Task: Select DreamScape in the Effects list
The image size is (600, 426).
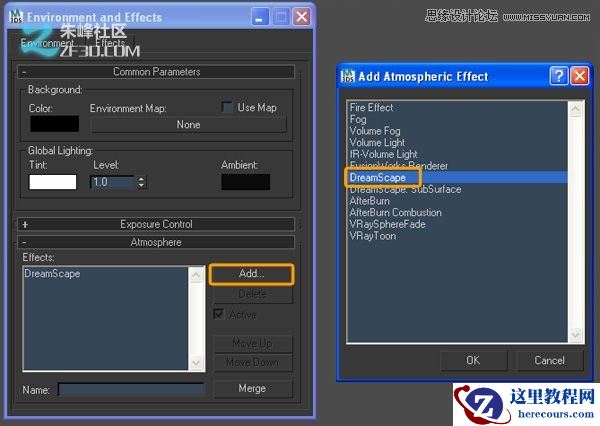Action: (x=52, y=274)
